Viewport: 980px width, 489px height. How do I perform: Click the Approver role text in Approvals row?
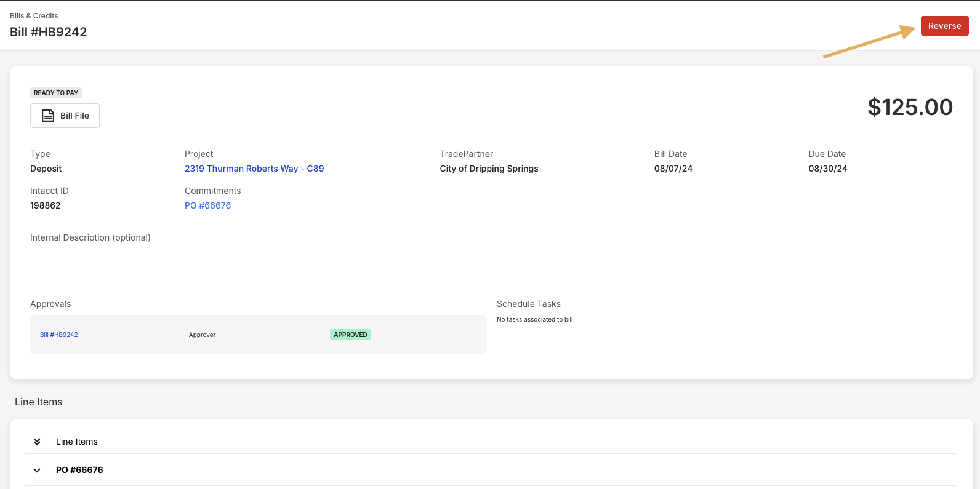coord(202,335)
